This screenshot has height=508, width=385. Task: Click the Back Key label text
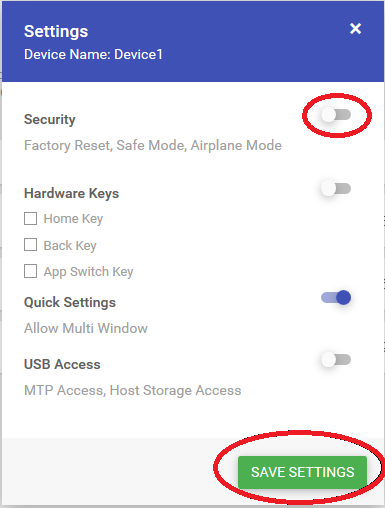click(x=70, y=246)
